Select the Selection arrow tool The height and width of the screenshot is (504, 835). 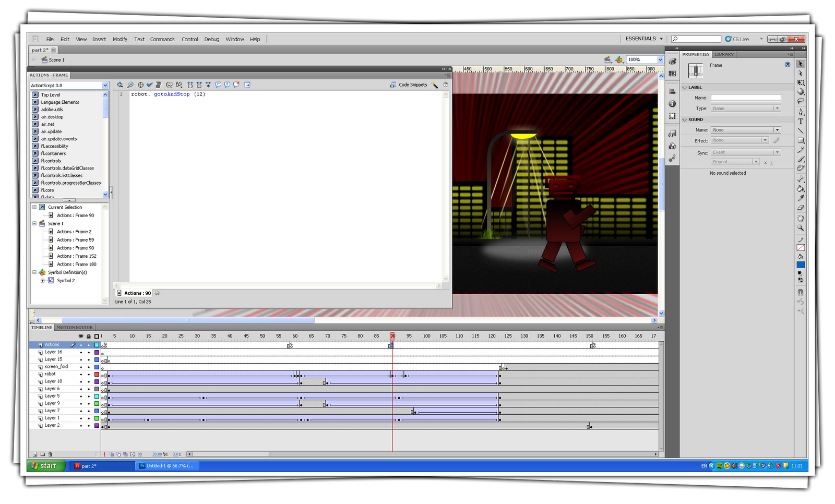click(x=801, y=64)
